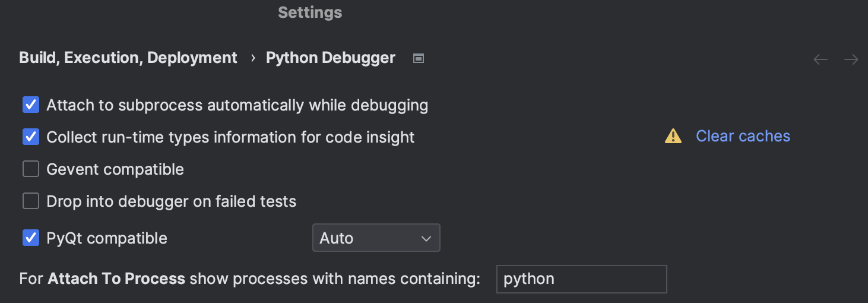Click the settings scope icon beside Python Debugger
Screen dimensions: 868x303
(x=419, y=58)
